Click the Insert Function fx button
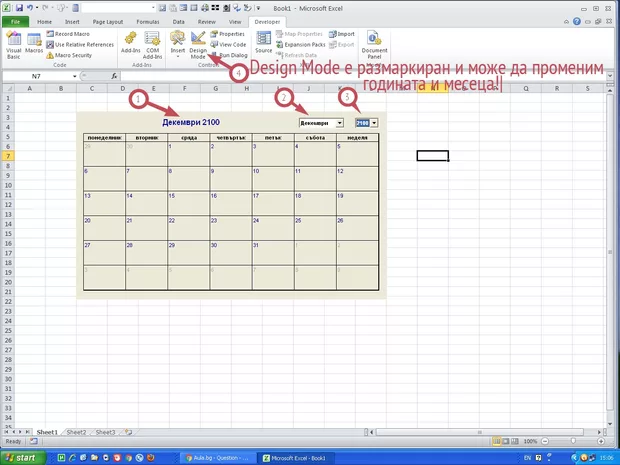The image size is (620, 465). coord(114,76)
